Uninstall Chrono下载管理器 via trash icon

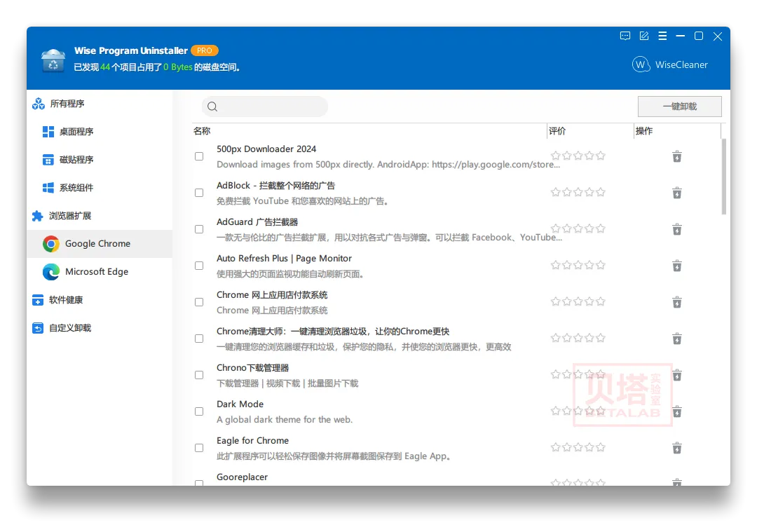(677, 375)
